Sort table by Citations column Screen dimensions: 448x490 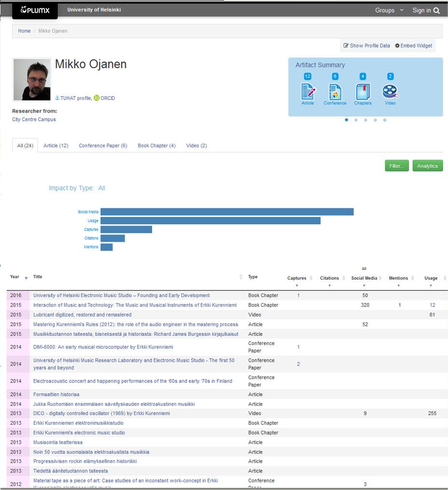tap(344, 278)
